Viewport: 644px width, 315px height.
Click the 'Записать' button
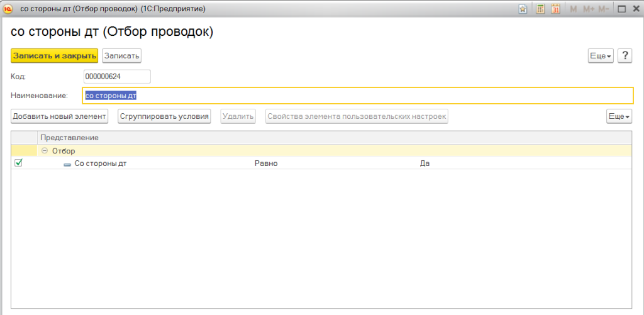pos(122,56)
